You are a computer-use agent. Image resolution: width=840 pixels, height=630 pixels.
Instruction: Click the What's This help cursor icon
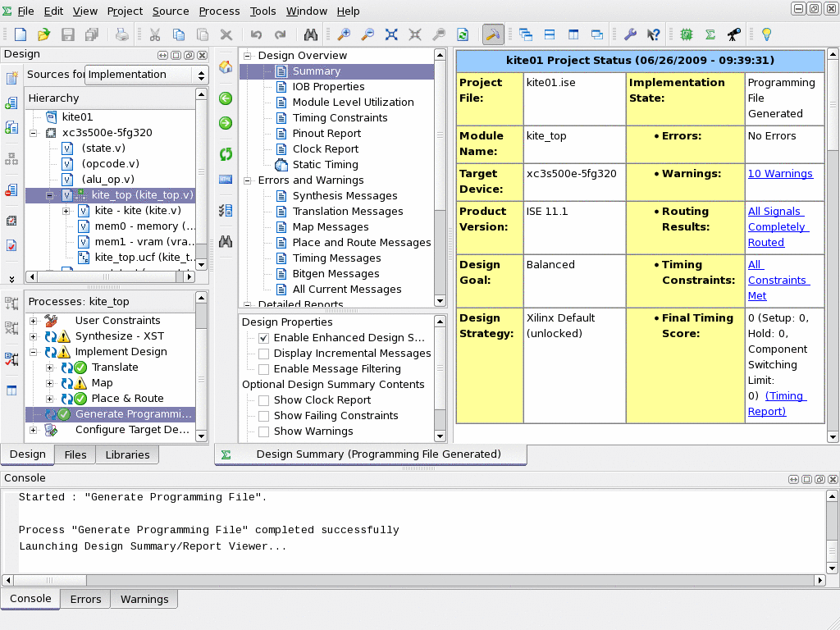[654, 34]
